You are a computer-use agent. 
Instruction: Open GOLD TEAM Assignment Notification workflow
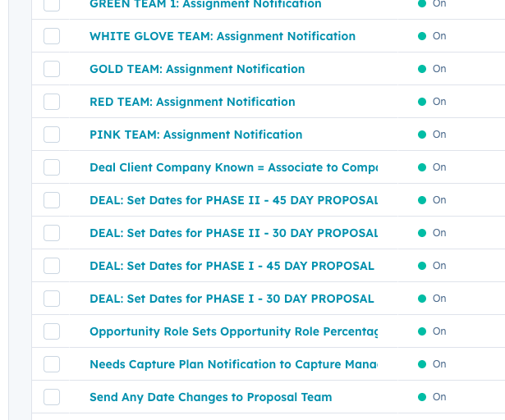click(197, 69)
